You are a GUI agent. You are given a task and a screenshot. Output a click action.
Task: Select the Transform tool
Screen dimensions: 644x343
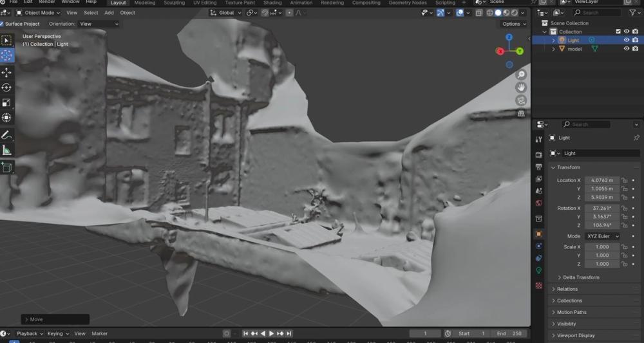[x=6, y=118]
